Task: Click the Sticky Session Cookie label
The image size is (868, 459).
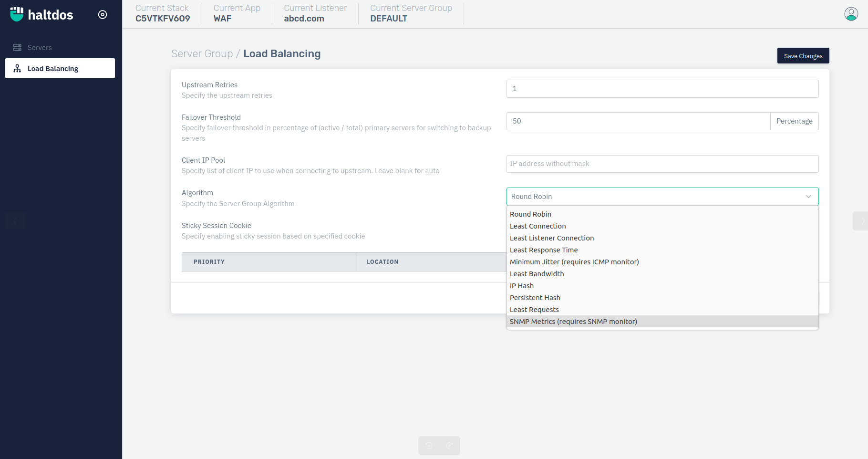Action: 217,226
